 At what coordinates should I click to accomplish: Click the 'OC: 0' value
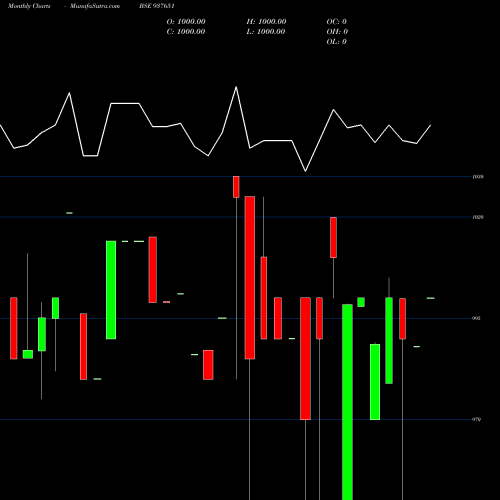click(x=337, y=22)
